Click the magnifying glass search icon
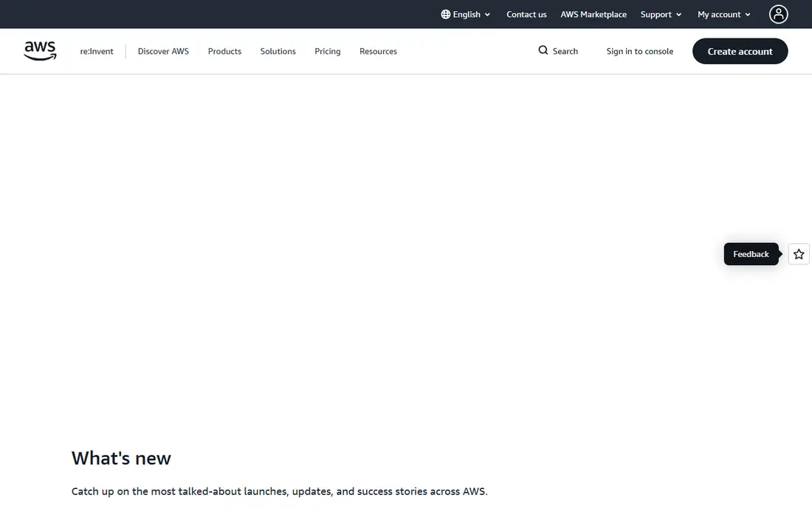The width and height of the screenshot is (812, 508). click(543, 50)
